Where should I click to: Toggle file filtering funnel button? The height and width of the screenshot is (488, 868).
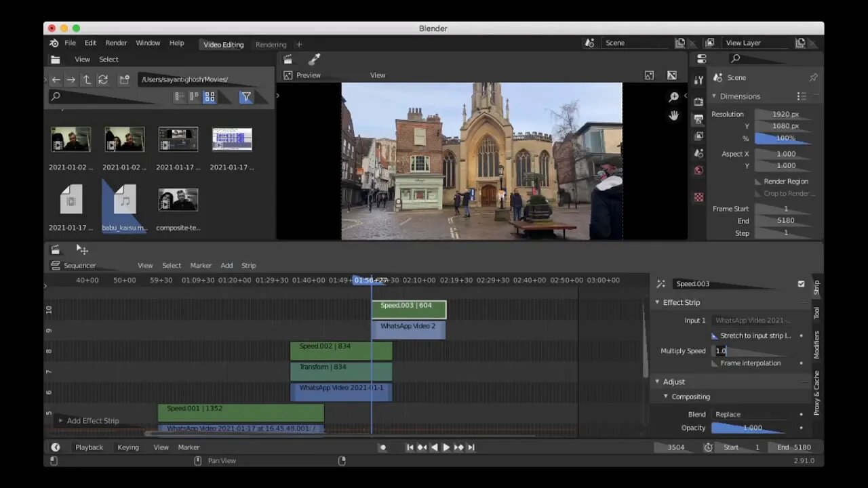pos(246,97)
